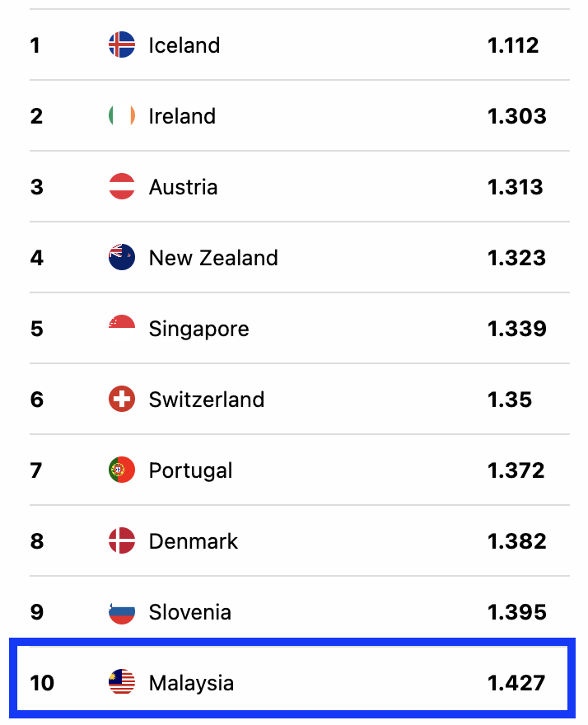Click Singapore's score value 1.339
This screenshot has height=725, width=588.
point(516,329)
